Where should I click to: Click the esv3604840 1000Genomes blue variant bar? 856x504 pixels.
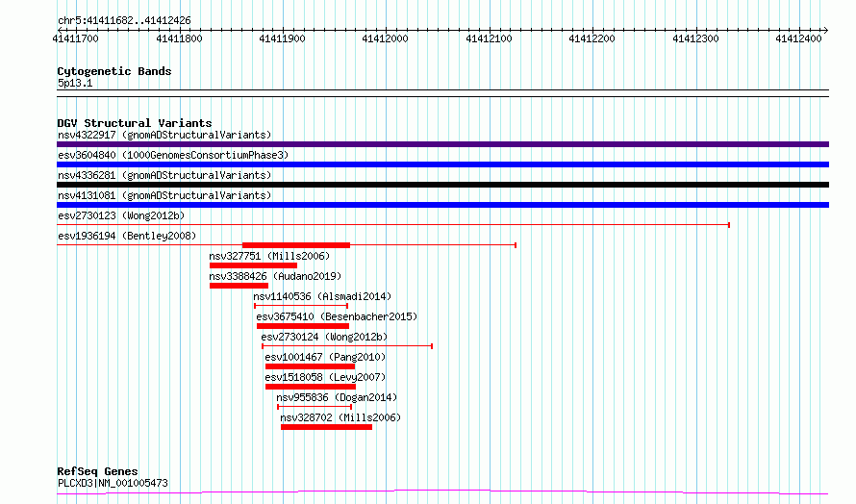pyautogui.click(x=442, y=164)
